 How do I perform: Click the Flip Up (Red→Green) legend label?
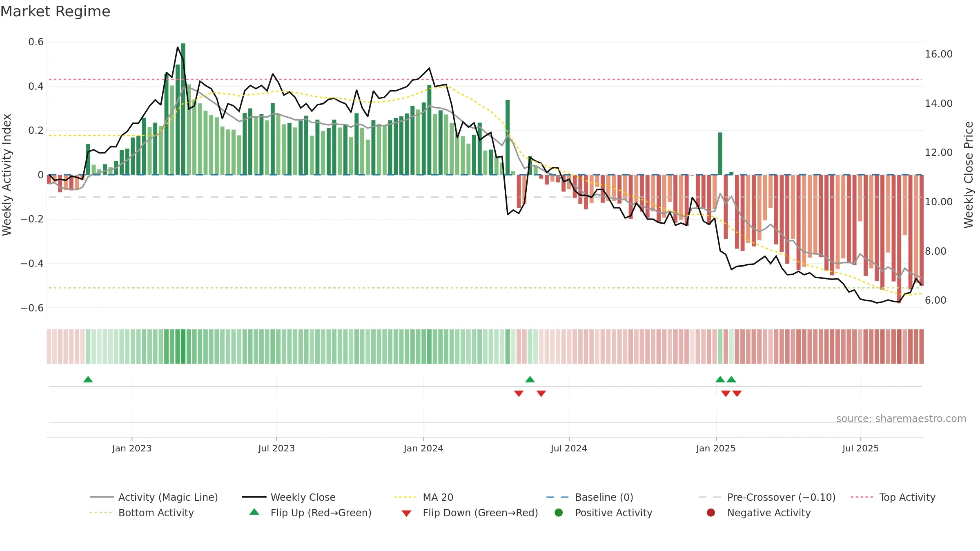(x=321, y=513)
